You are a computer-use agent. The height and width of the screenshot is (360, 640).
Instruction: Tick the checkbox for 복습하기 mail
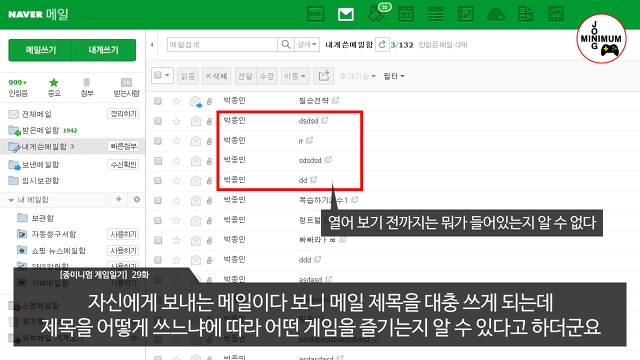158,200
